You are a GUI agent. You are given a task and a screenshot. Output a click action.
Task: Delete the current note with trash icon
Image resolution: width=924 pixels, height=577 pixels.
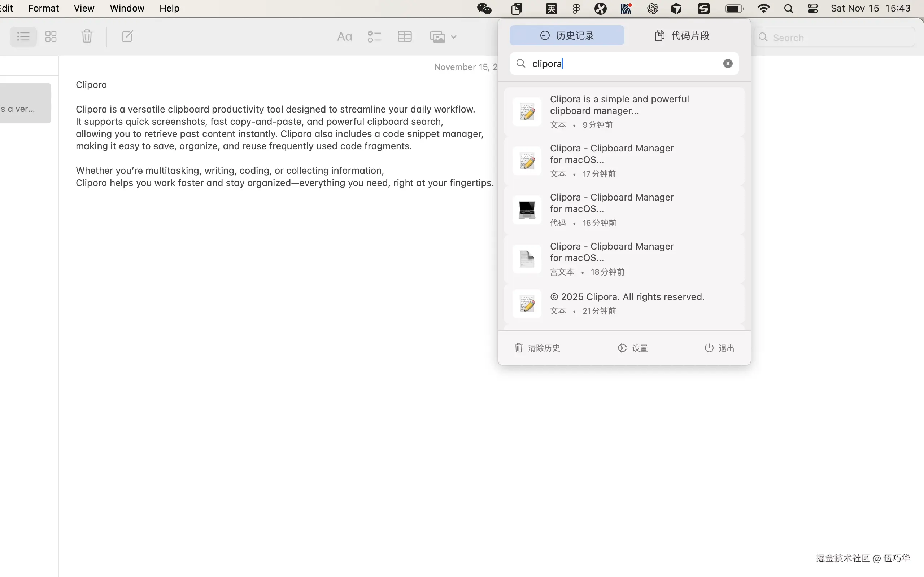87,37
